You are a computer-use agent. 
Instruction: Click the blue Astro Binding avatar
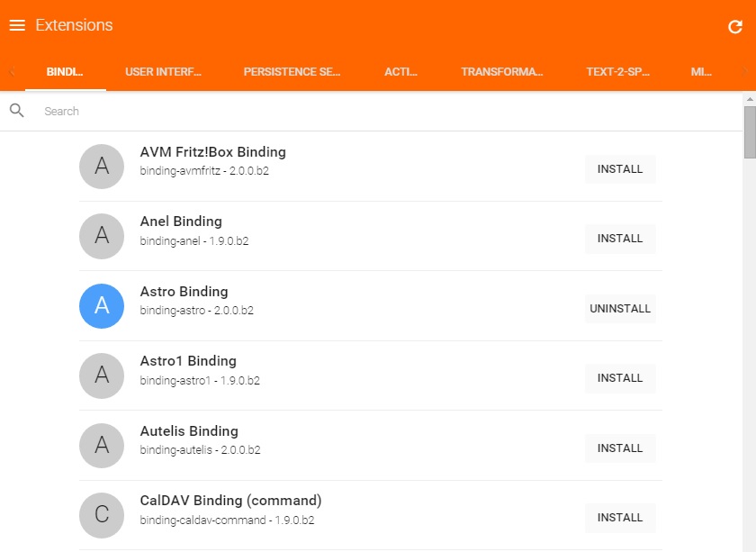coord(102,306)
